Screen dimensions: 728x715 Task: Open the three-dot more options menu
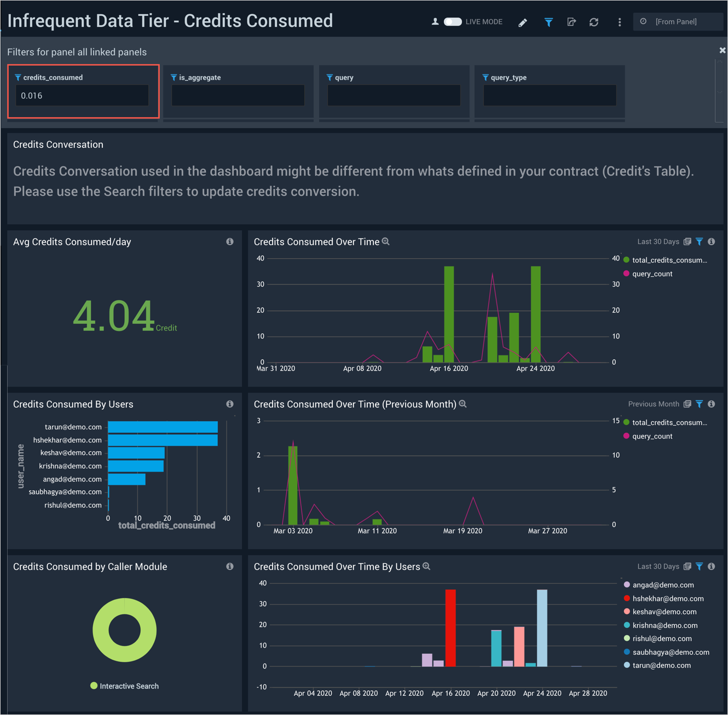click(x=620, y=22)
